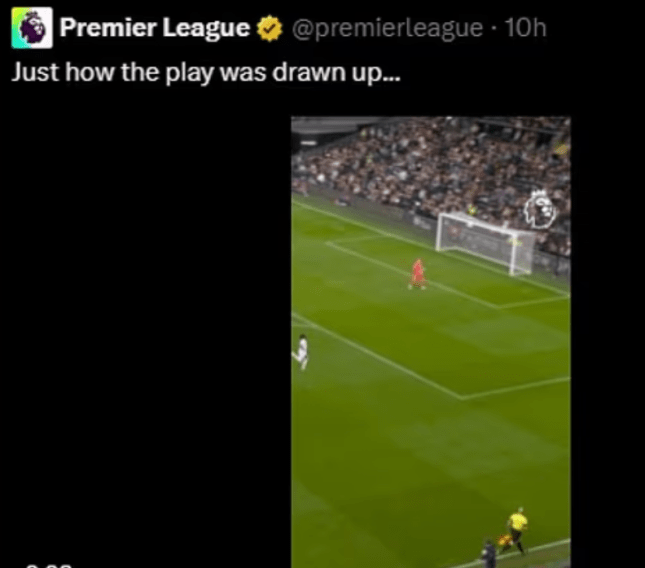The width and height of the screenshot is (645, 568).
Task: Click the word "Just" in the tweet
Action: (35, 72)
